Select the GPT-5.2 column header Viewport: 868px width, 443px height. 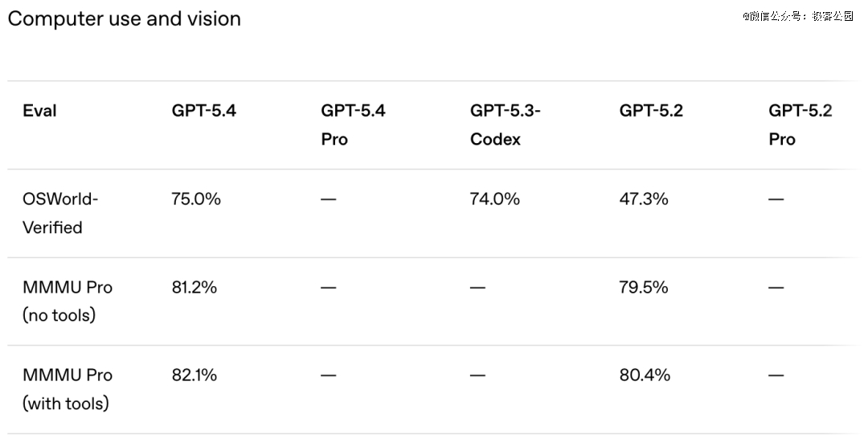[x=651, y=111]
